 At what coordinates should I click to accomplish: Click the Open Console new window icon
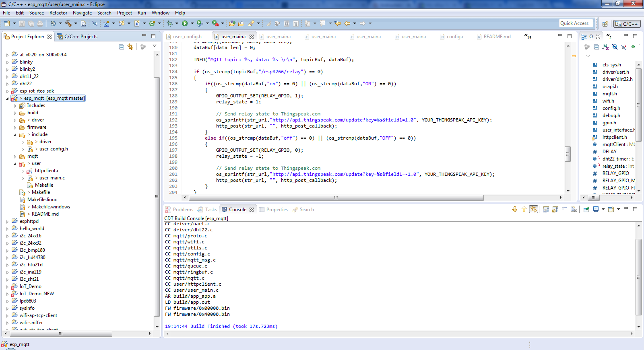coord(611,210)
